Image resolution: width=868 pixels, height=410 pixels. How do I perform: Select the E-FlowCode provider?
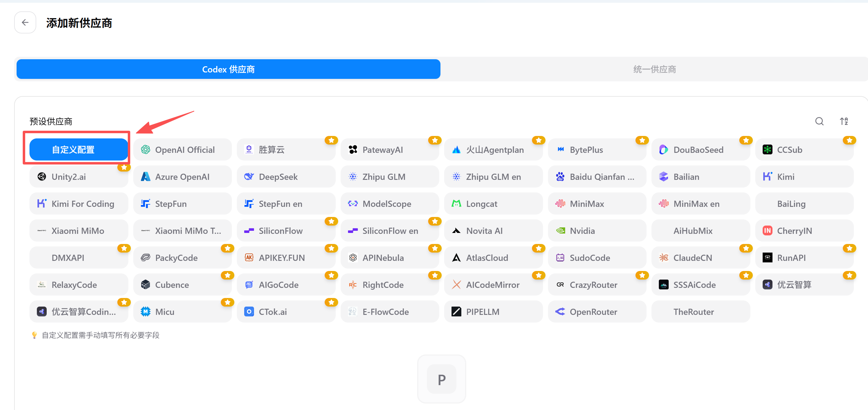[390, 311]
